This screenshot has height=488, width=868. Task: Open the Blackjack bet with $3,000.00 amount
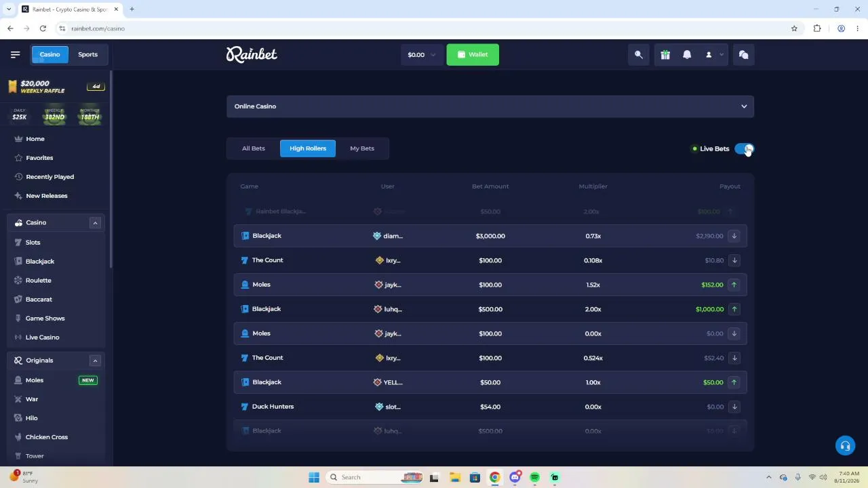(x=490, y=236)
